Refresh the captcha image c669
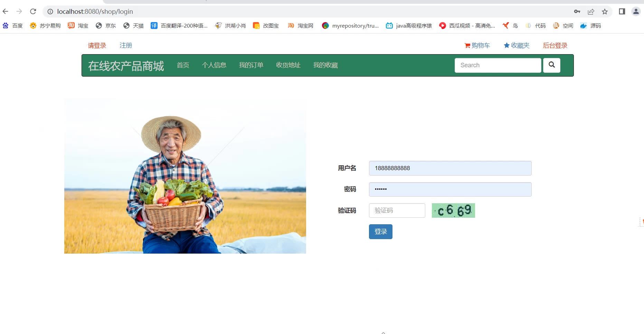 coord(453,210)
